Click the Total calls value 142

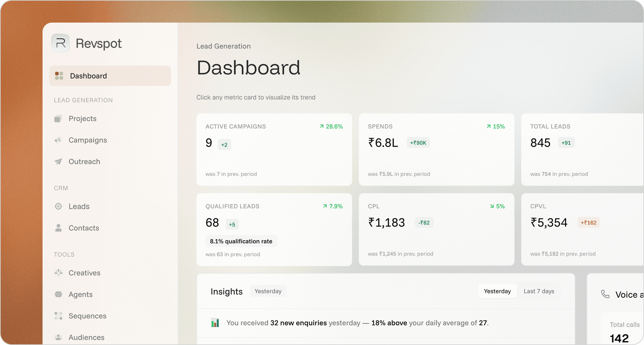(619, 338)
